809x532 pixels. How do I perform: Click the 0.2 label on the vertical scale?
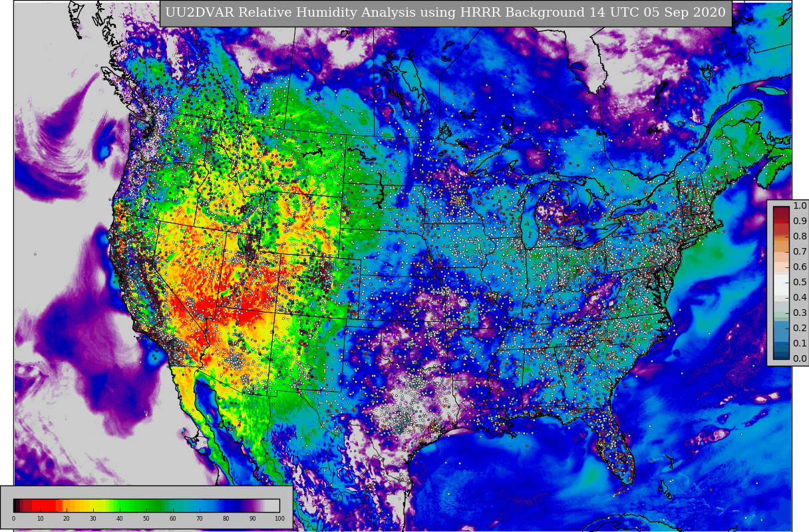click(800, 329)
